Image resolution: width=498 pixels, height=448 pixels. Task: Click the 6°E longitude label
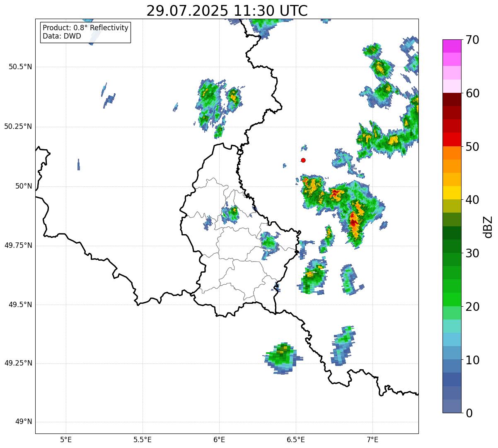point(219,439)
